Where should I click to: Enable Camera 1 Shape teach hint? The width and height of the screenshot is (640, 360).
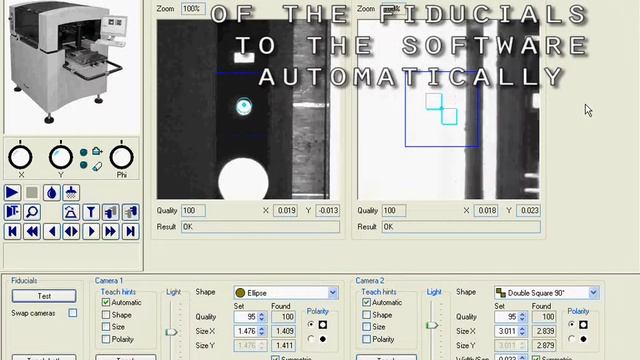106,315
